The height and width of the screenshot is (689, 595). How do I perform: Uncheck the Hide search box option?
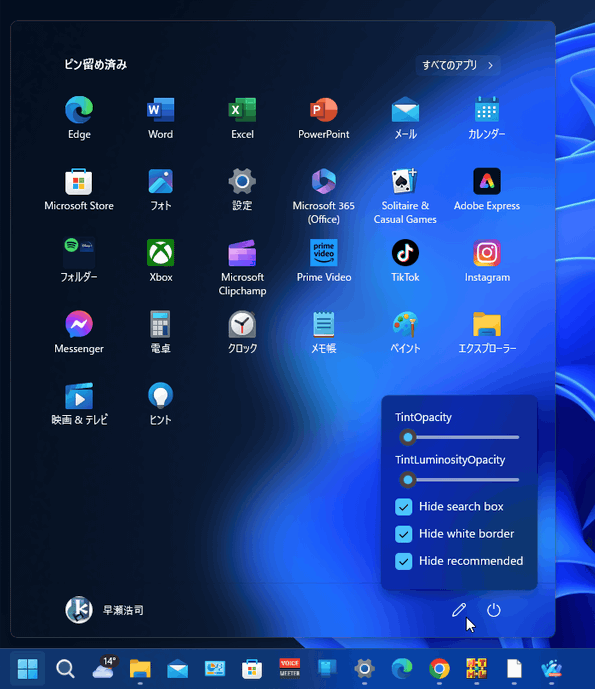[x=403, y=507]
